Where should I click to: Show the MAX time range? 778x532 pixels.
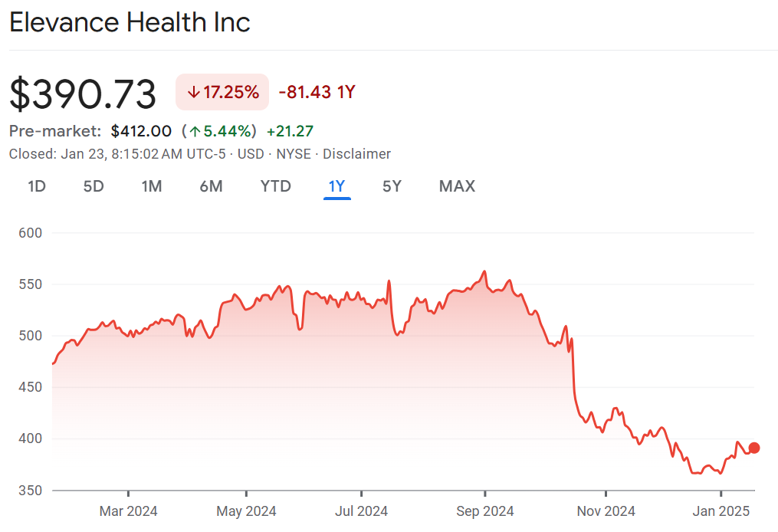tap(457, 186)
